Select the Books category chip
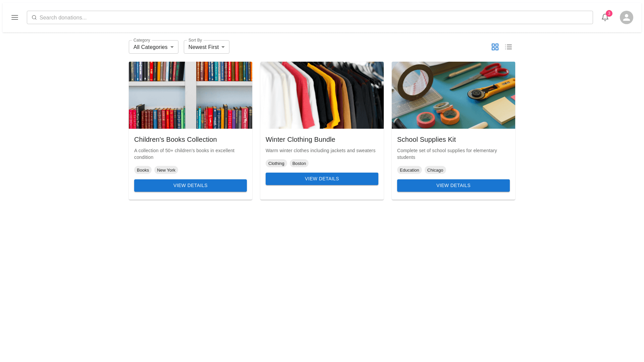Viewport: 644px width, 362px height. click(x=143, y=170)
